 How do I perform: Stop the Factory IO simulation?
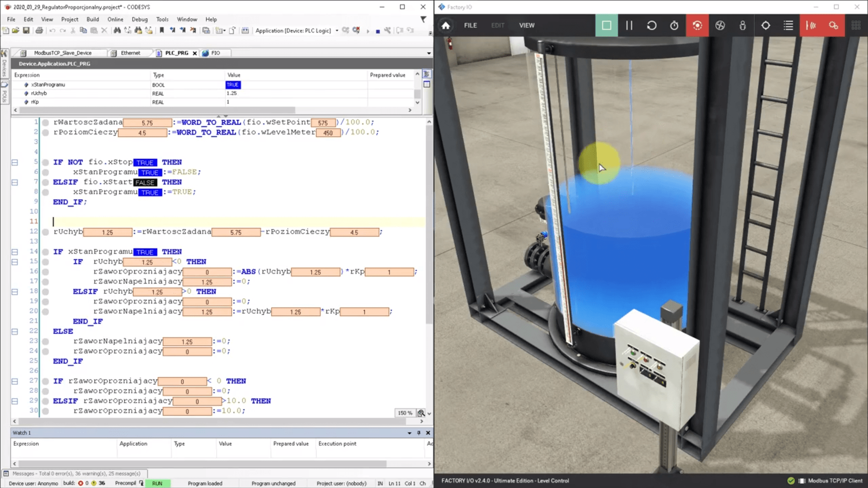tap(606, 25)
